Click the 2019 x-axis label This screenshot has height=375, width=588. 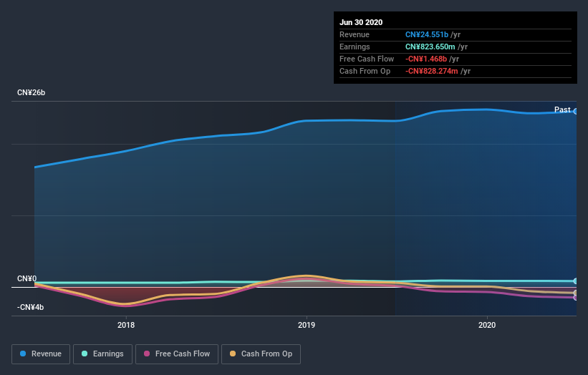pos(307,325)
